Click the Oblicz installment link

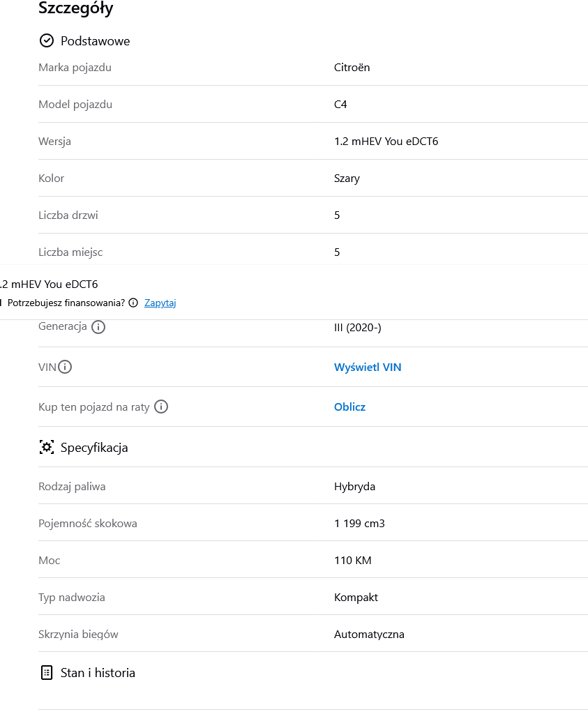[349, 407]
